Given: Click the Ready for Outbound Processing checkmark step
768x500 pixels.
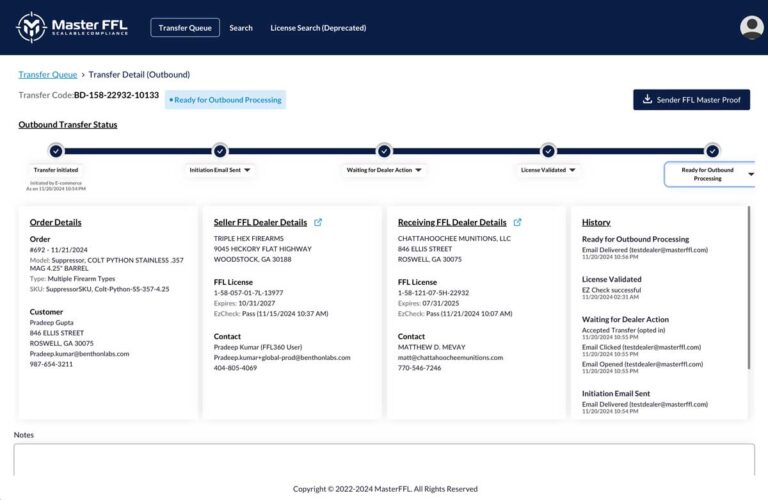Looking at the screenshot, I should point(712,151).
